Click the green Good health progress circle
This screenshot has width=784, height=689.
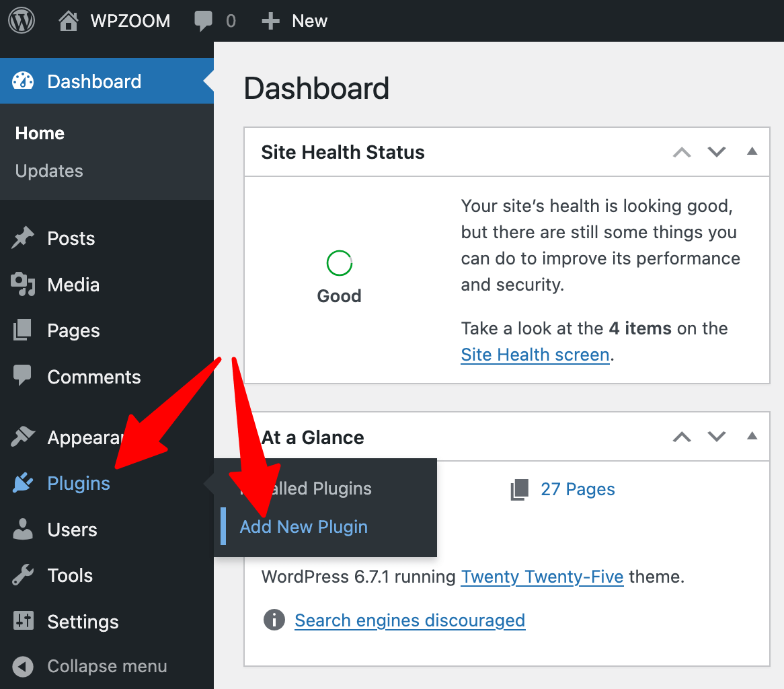339,263
